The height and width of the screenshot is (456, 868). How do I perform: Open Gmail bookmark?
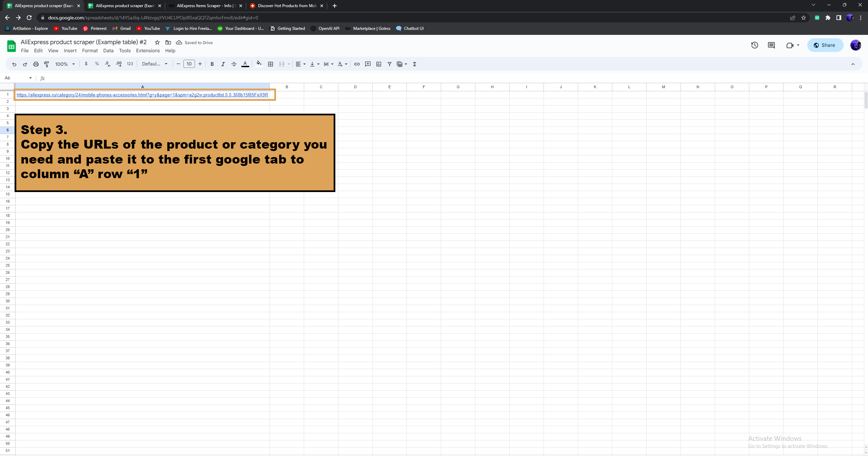tap(122, 28)
